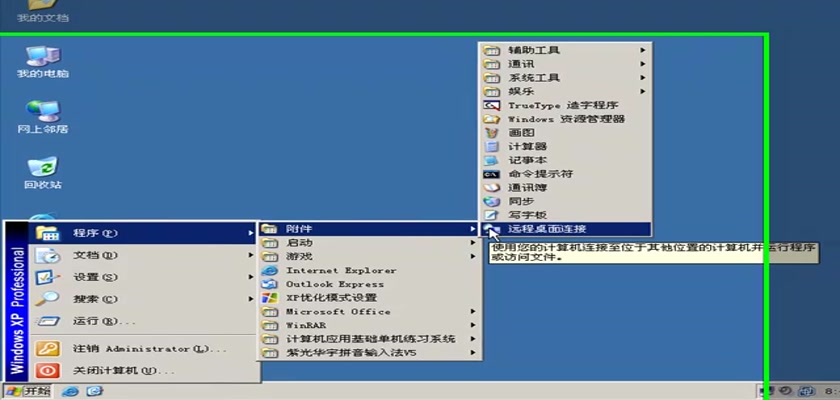This screenshot has width=840, height=400.
Task: Open 紫光华宇拼音输入法V5 submenu
Action: (370, 353)
